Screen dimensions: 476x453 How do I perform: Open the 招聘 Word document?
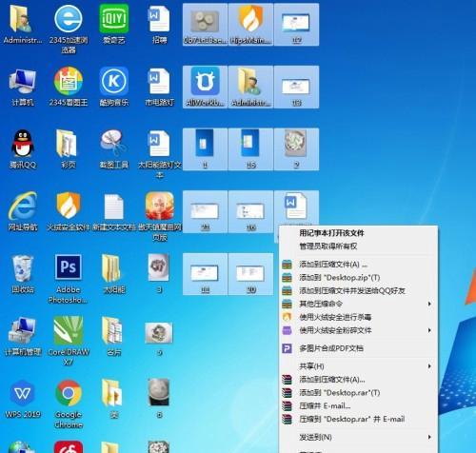[x=159, y=20]
